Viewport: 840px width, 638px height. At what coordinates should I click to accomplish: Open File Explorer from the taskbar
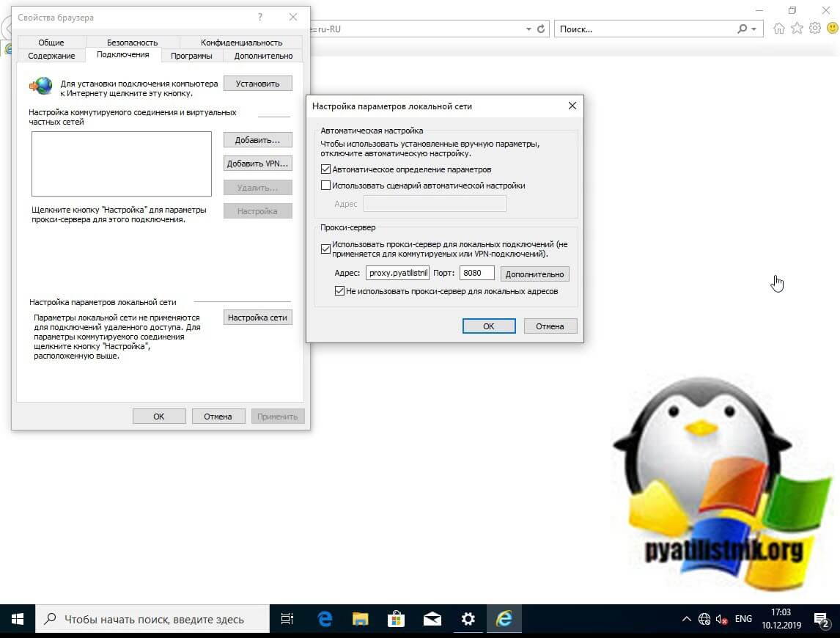[361, 619]
